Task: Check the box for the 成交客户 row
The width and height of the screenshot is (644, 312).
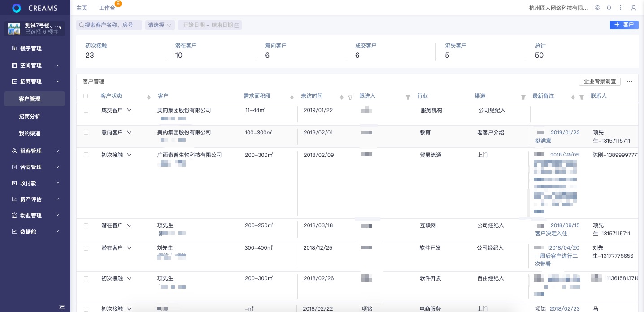Action: [86, 110]
